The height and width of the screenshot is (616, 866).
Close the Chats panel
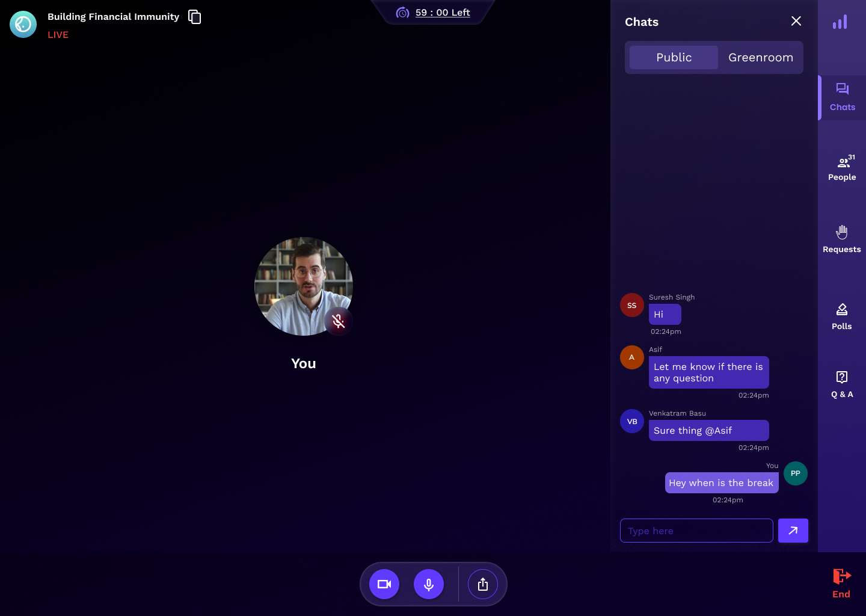(x=796, y=21)
